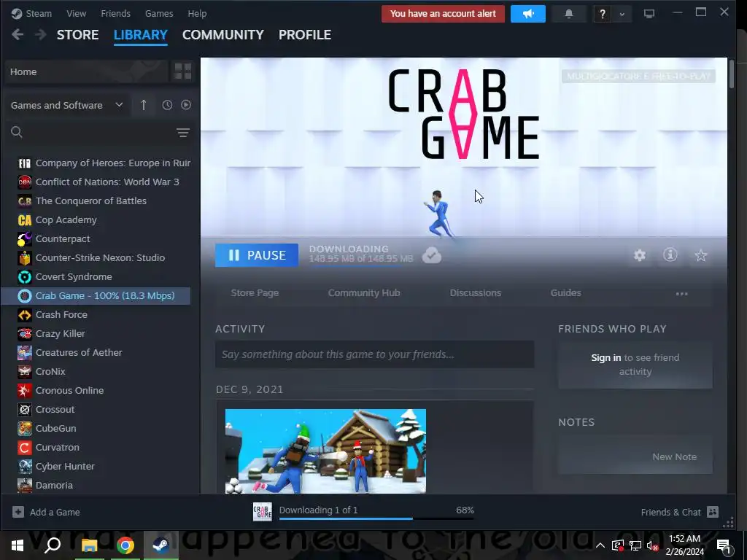Show only ready to play games
Image resolution: width=747 pixels, height=560 pixels.
tap(186, 105)
